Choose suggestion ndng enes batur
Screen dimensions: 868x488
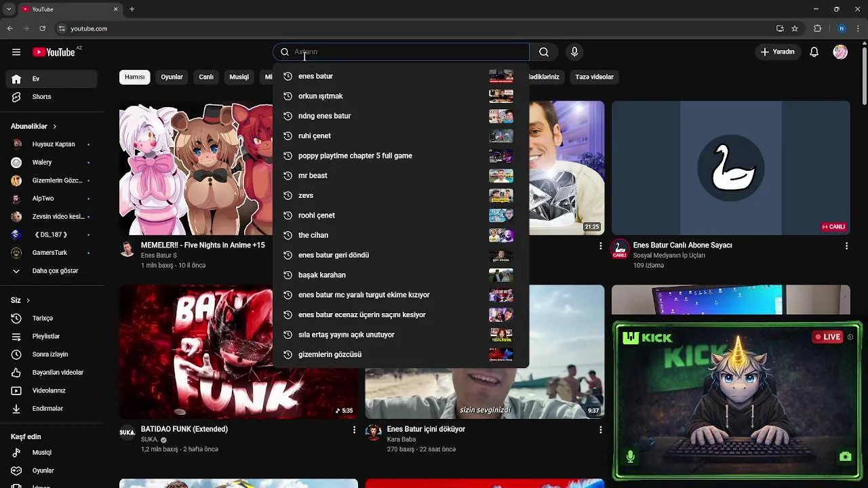400,116
